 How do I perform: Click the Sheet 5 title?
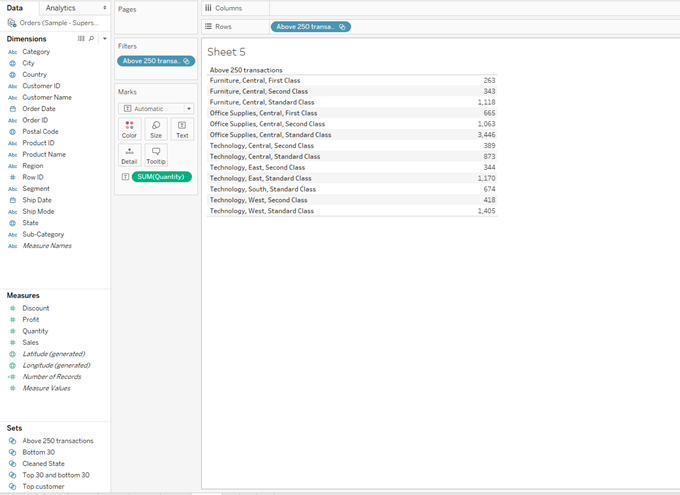tap(226, 52)
